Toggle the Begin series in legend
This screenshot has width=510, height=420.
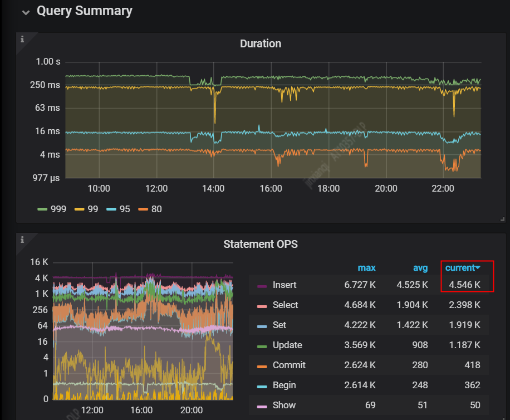tap(285, 385)
